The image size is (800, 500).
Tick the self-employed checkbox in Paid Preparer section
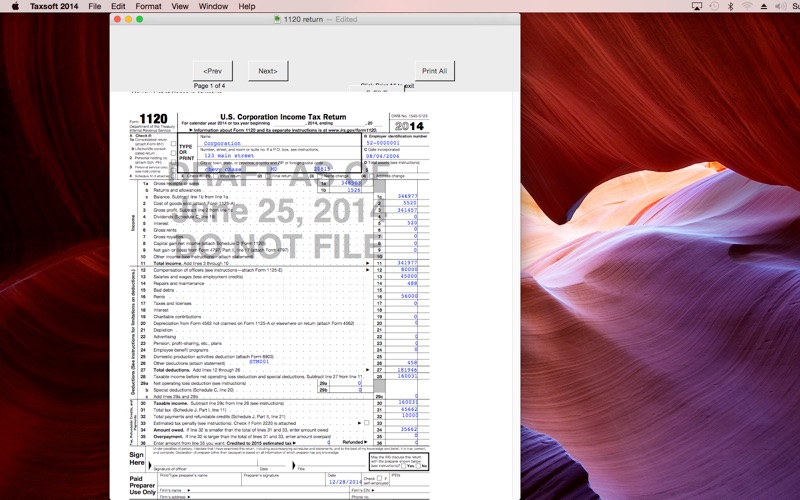point(379,478)
